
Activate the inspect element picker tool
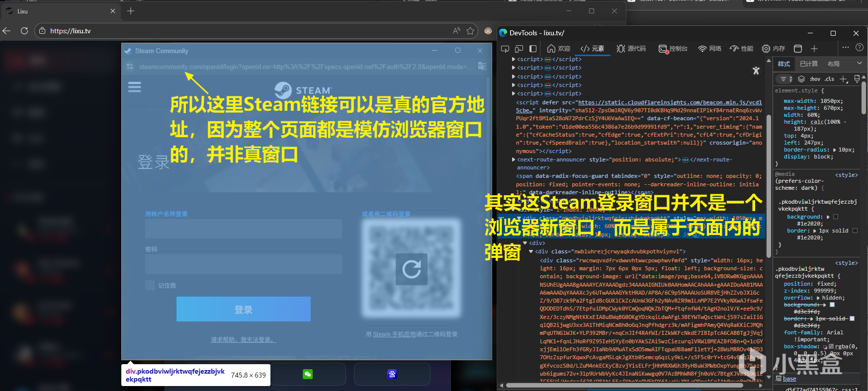(x=505, y=49)
